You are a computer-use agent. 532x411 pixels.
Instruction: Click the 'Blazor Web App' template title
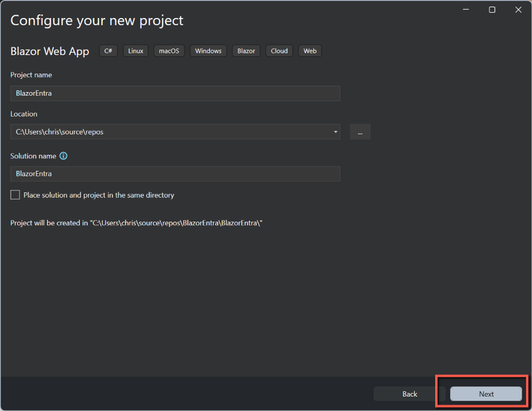tap(50, 51)
